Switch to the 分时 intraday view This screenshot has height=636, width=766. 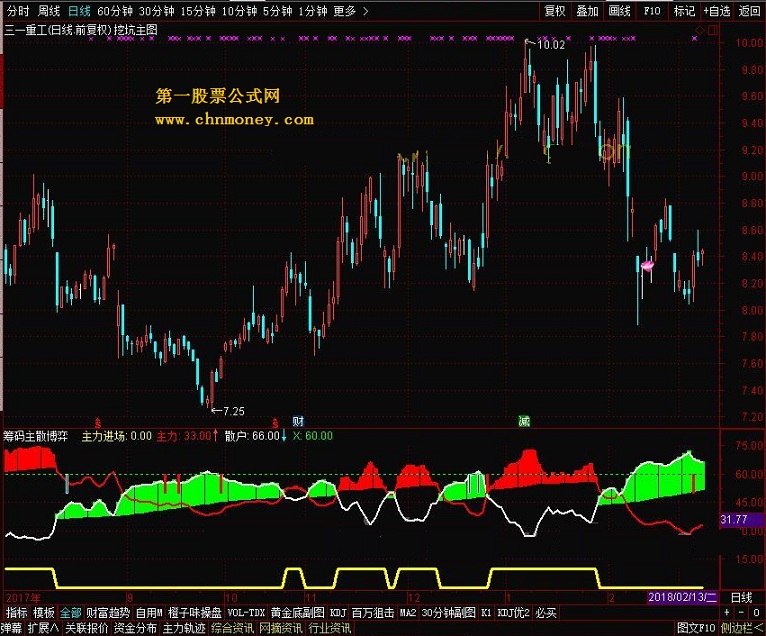[18, 11]
